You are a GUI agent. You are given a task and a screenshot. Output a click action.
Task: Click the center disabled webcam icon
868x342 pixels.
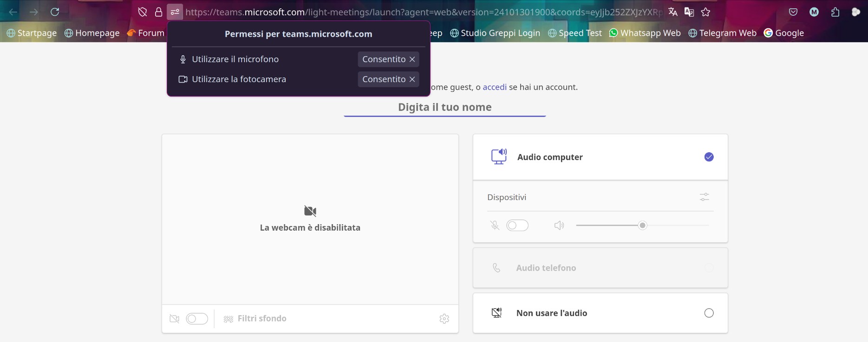click(310, 211)
